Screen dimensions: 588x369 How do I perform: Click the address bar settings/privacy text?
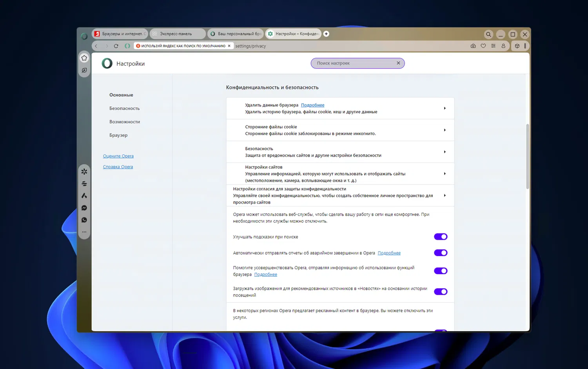tap(250, 46)
